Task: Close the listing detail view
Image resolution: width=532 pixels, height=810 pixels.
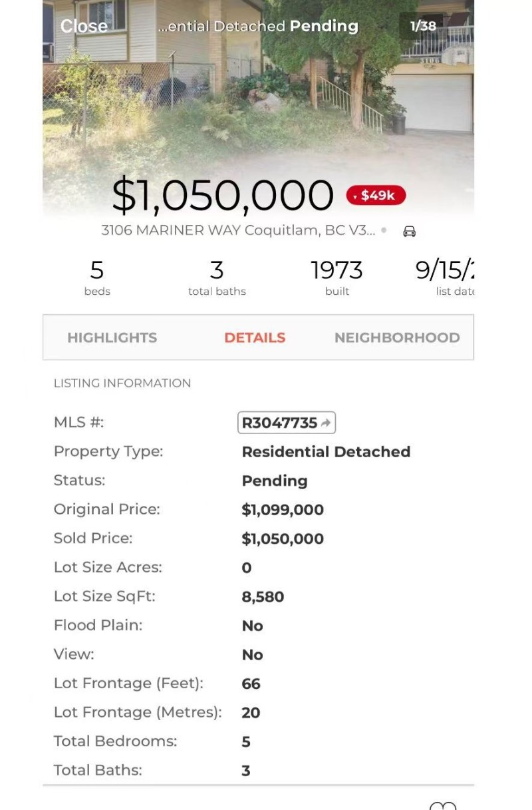Action: point(84,26)
